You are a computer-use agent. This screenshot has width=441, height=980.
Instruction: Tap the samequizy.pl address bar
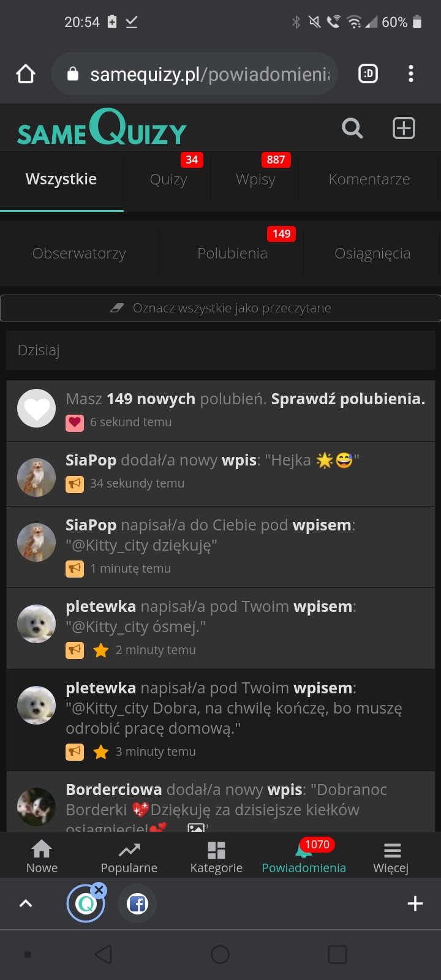(195, 74)
